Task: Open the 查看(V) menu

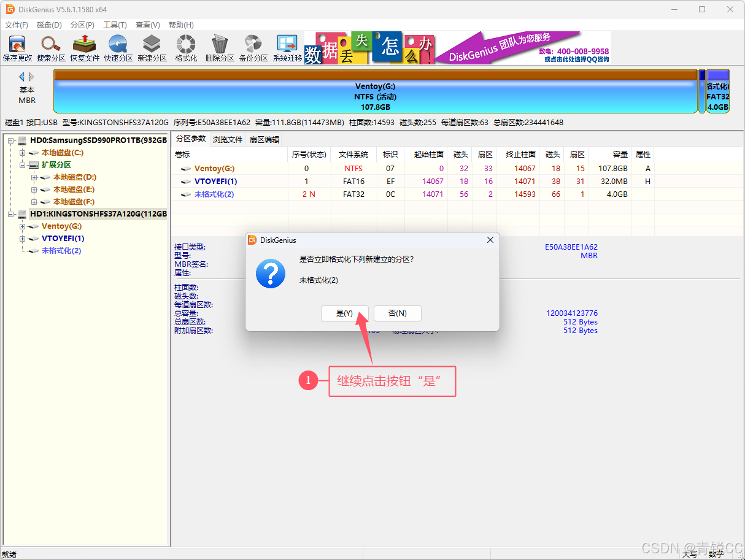Action: 148,25
